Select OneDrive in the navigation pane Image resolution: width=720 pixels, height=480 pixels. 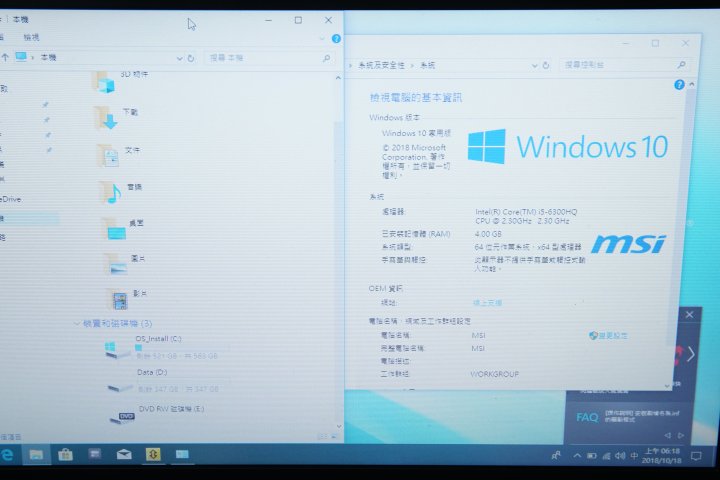click(10, 199)
